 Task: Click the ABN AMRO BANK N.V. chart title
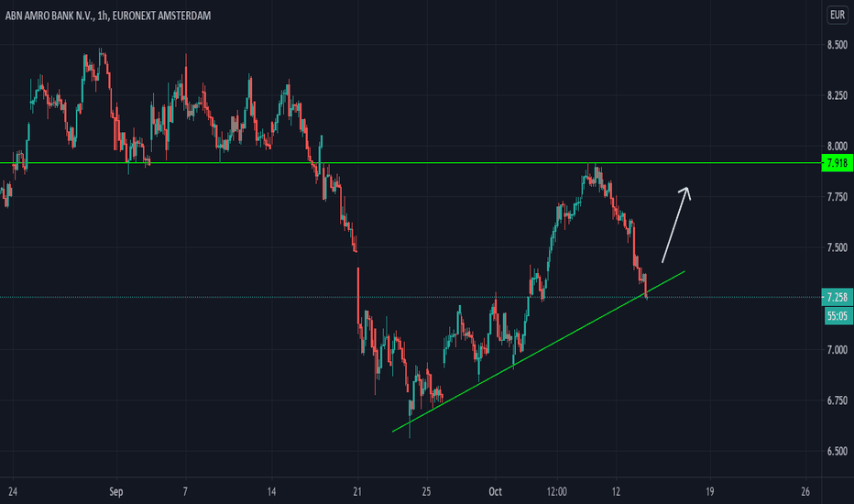[108, 16]
